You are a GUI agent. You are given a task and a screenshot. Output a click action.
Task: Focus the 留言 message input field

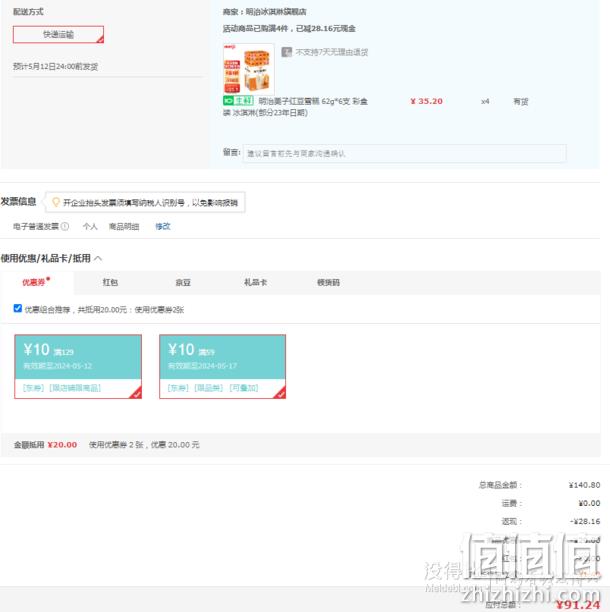(x=404, y=153)
